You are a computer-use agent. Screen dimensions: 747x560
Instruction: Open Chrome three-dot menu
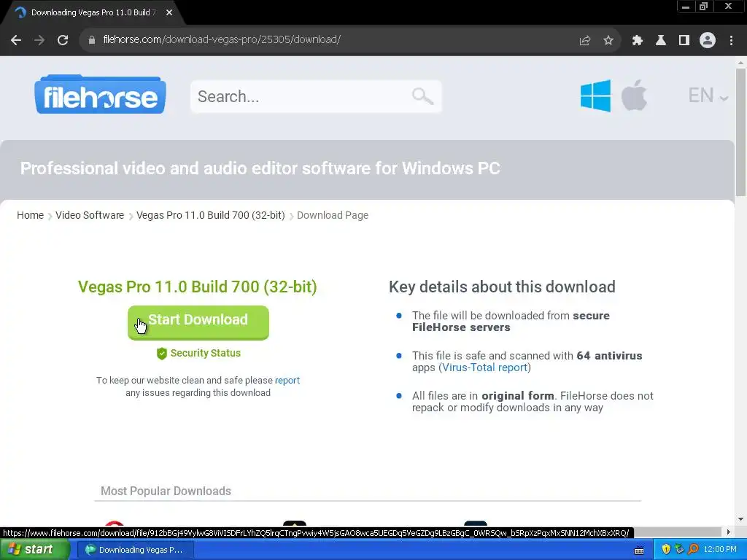[731, 41]
